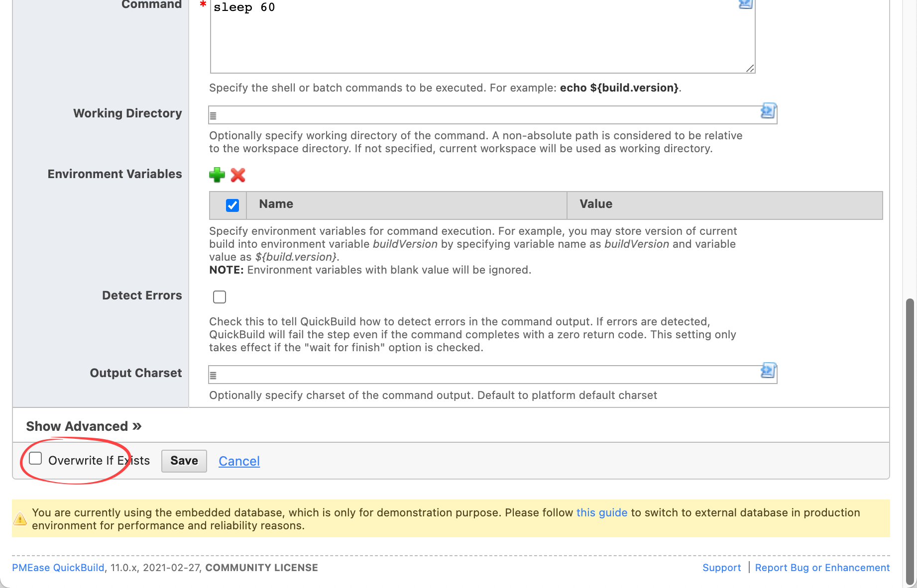
Task: Uncheck the select-all checkbox in Name column
Action: coord(232,205)
